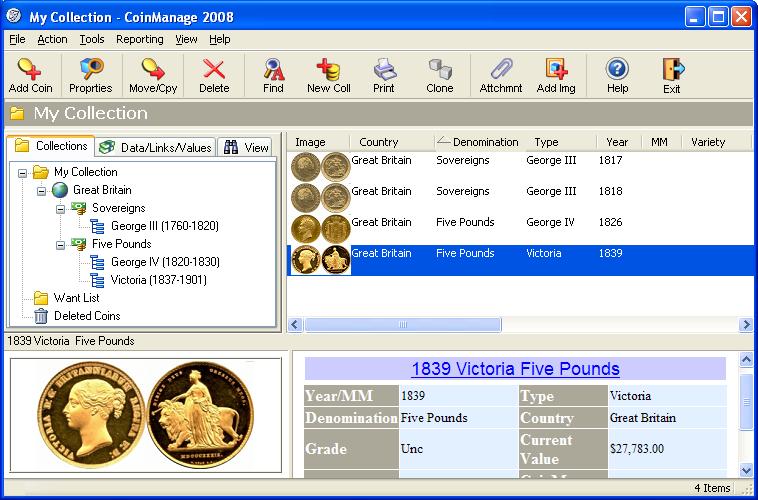Sort list by Denomination column header
The width and height of the screenshot is (758, 500).
(x=478, y=142)
